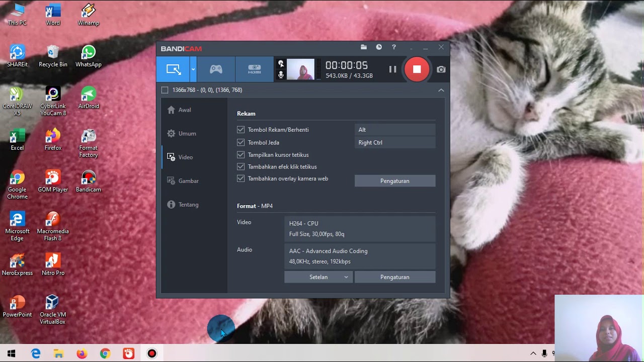Open CorelDRAW X5 desktop shortcut

pos(17,101)
